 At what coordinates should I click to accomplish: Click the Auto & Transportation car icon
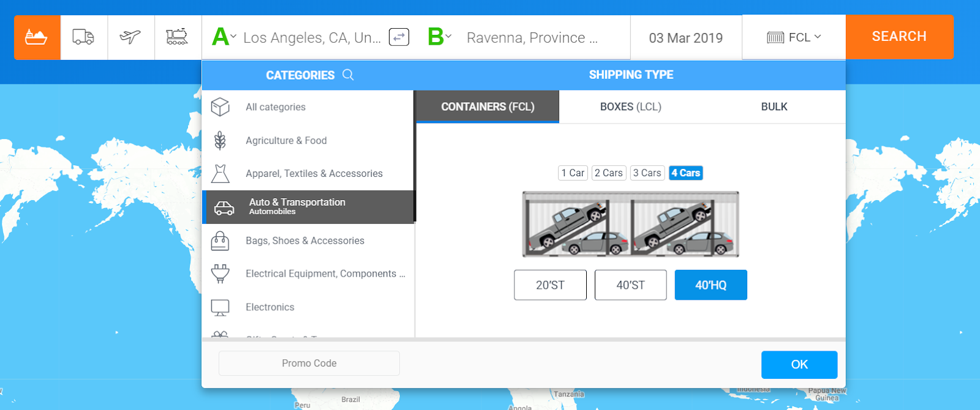point(224,208)
